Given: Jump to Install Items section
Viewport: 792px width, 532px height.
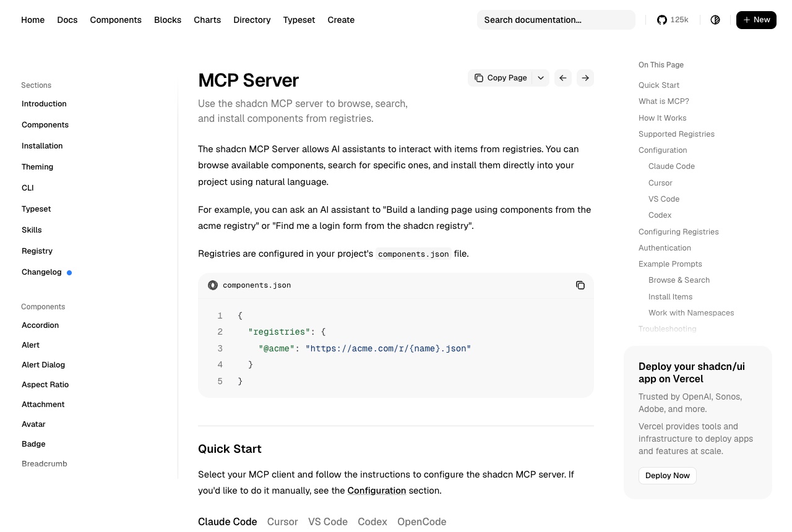Looking at the screenshot, I should coord(670,297).
